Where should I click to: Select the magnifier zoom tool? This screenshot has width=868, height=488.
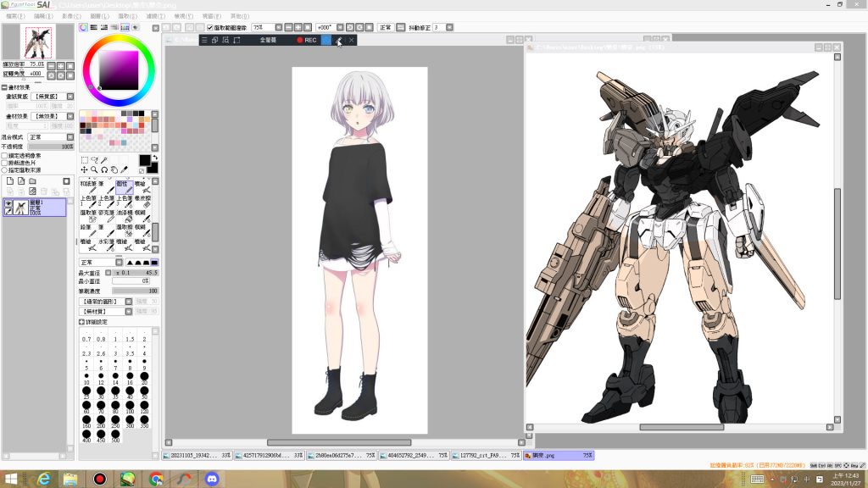[94, 169]
